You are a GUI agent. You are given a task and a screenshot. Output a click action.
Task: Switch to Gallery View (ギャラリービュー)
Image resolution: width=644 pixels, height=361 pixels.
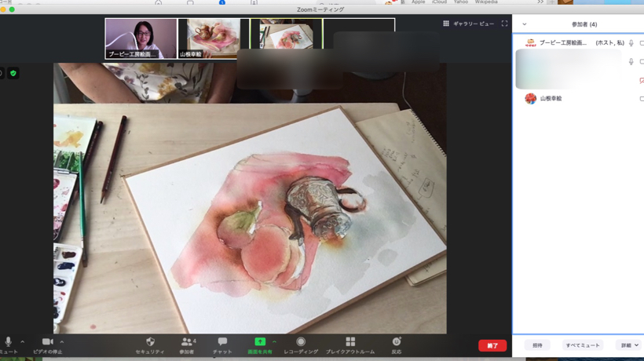tap(468, 24)
